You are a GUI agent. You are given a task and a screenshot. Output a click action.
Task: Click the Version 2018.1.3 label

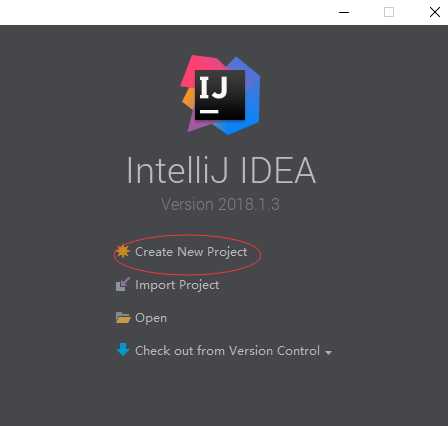click(220, 204)
